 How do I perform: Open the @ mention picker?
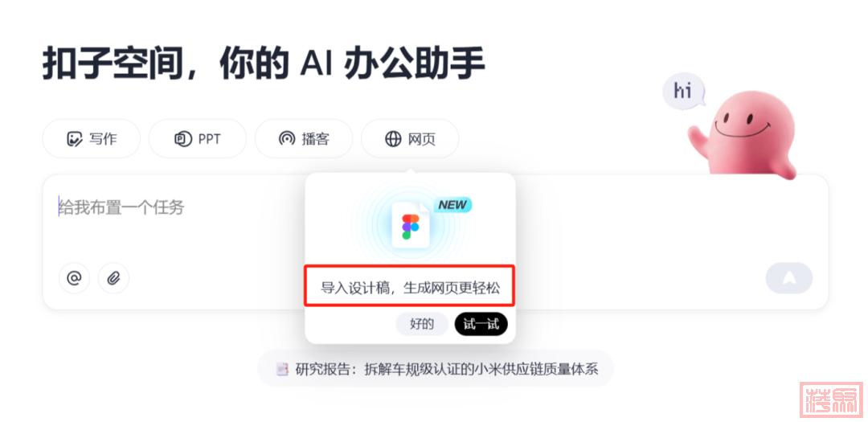(x=74, y=278)
